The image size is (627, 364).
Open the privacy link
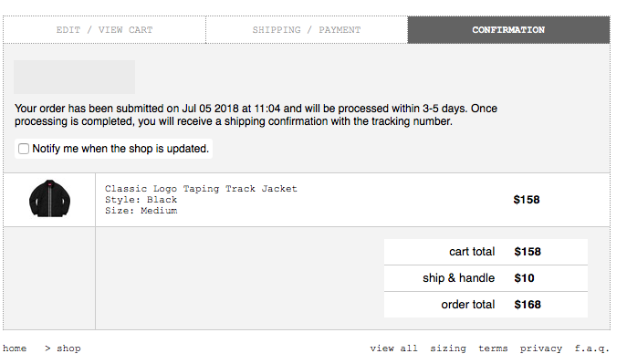click(x=540, y=348)
